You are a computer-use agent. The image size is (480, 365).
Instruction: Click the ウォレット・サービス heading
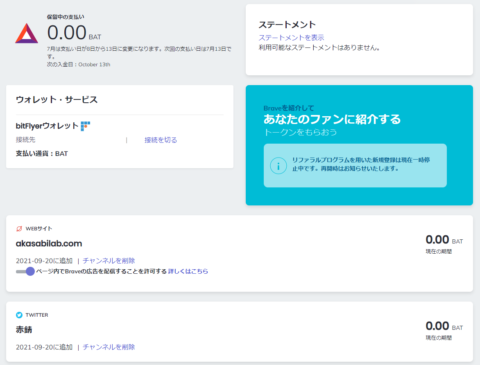point(57,100)
